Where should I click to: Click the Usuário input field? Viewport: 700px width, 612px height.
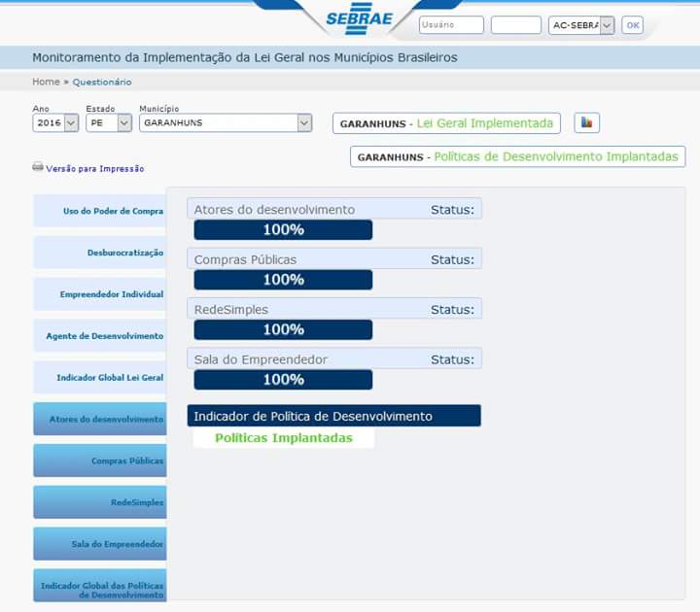click(451, 25)
